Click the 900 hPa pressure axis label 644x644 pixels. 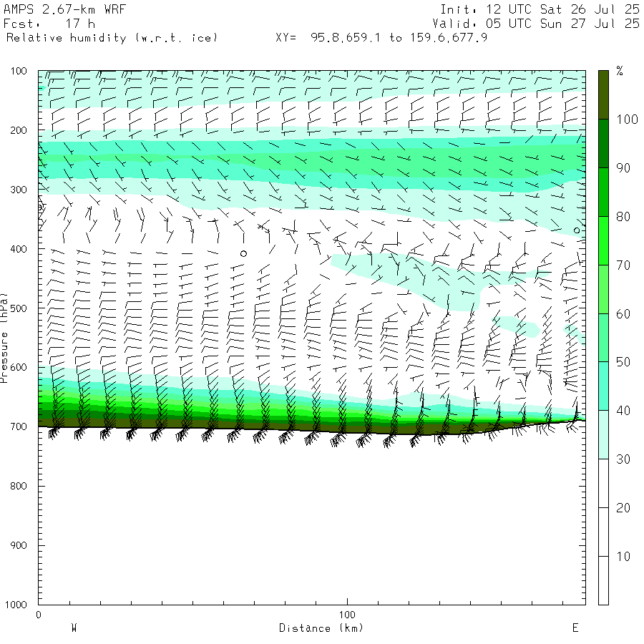19,545
